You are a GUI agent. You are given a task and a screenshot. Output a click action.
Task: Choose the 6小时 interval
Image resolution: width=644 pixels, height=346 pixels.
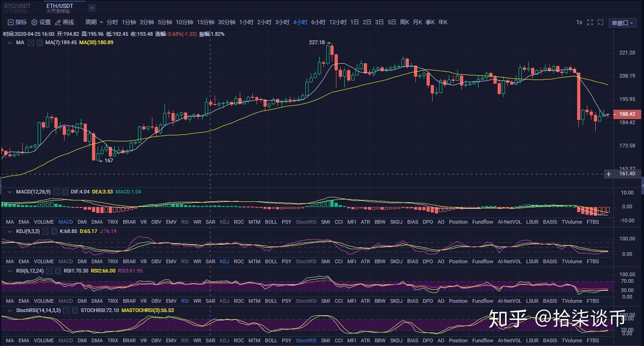tap(318, 22)
